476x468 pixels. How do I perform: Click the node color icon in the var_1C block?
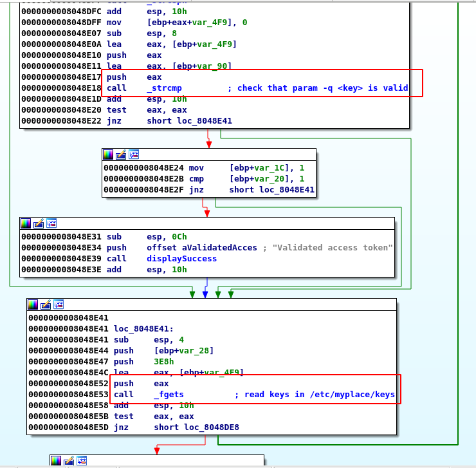click(x=108, y=154)
